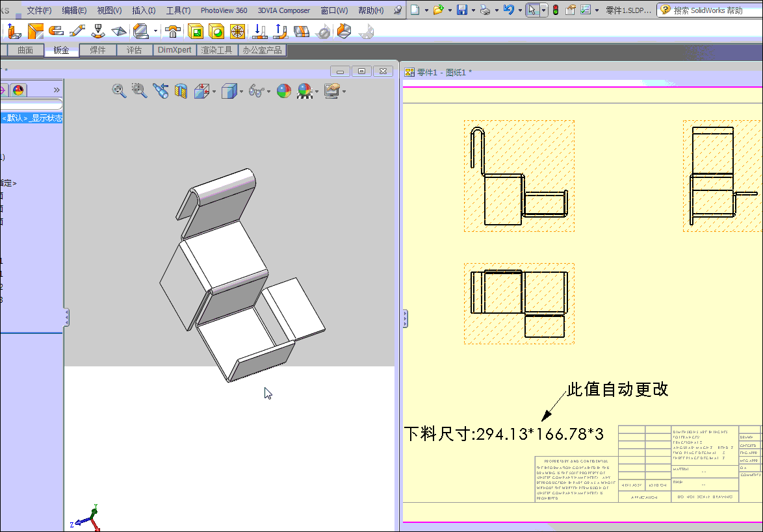Viewport: 763px width, 532px height.
Task: Select the 下料尺寸 note in drawing
Action: coord(504,434)
